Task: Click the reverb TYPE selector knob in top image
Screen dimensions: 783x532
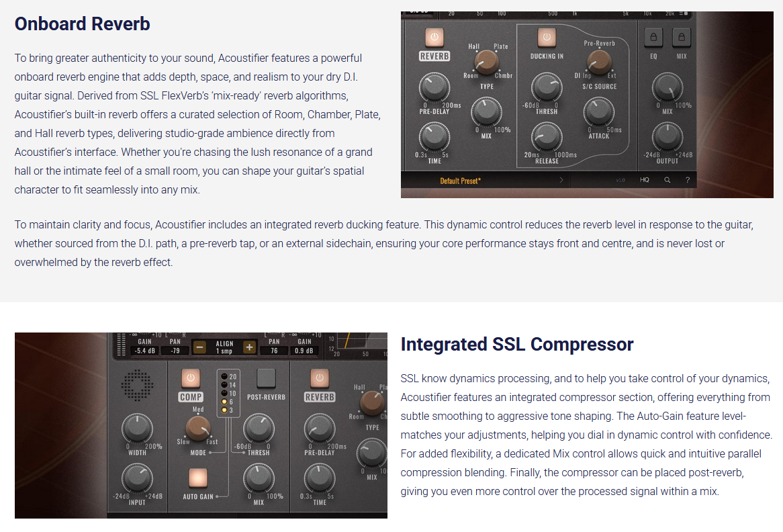Action: click(486, 62)
